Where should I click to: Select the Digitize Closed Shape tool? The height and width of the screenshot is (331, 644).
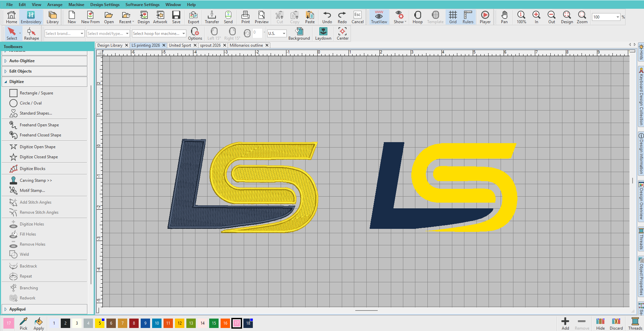[38, 157]
